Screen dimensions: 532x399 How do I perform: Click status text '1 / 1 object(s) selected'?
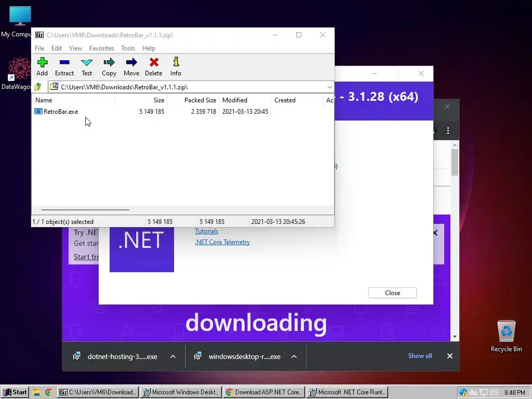pyautogui.click(x=63, y=221)
